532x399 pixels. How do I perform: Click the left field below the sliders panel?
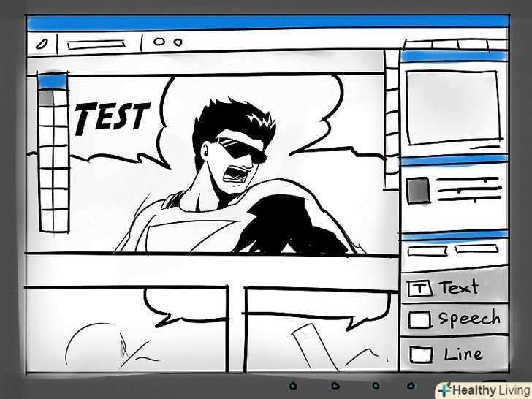point(427,251)
